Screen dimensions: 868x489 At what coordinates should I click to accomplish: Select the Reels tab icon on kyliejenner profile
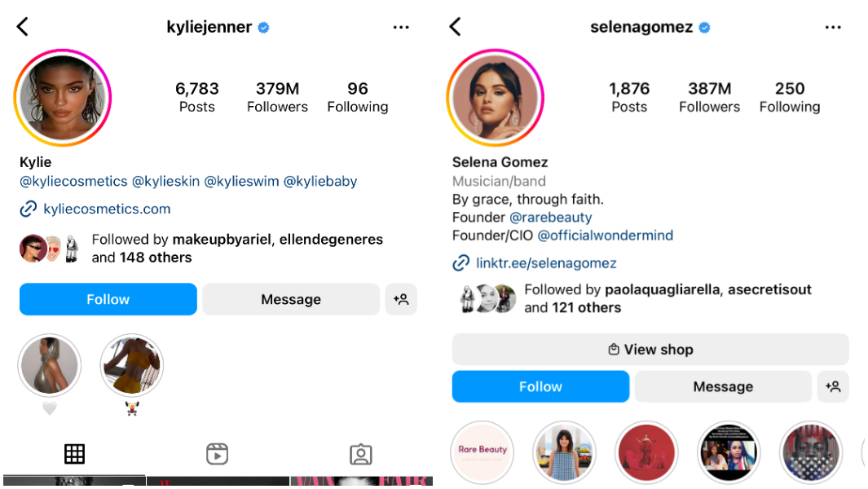tap(217, 454)
